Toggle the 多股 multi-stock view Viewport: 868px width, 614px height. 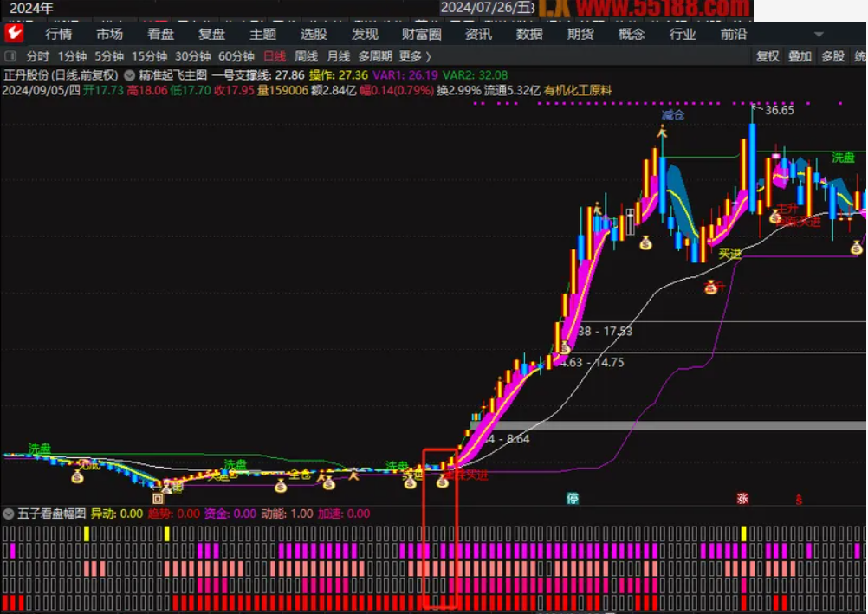pyautogui.click(x=832, y=56)
